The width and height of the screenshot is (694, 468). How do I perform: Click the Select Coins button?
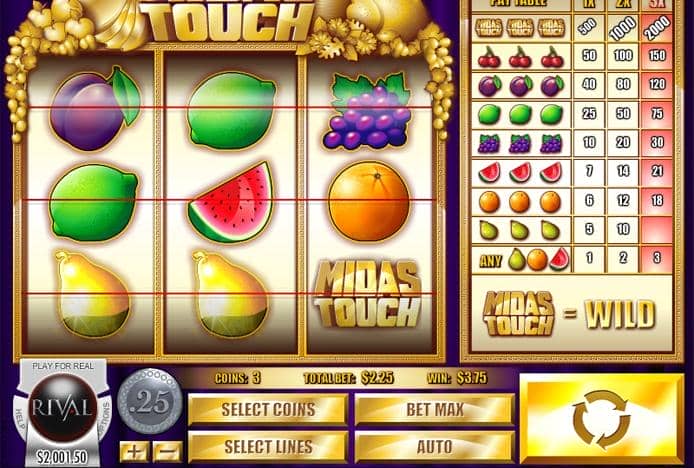pyautogui.click(x=268, y=410)
